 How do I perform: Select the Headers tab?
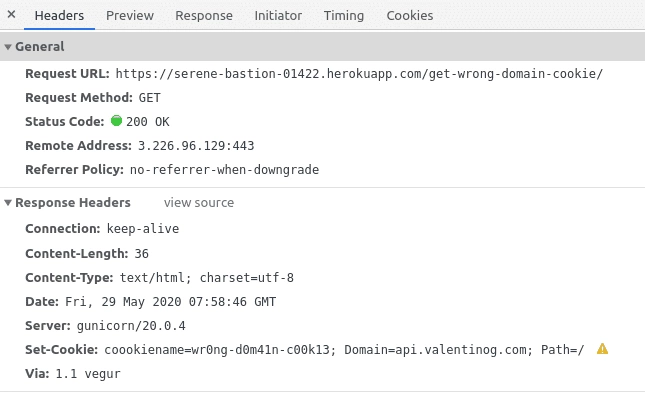point(59,16)
